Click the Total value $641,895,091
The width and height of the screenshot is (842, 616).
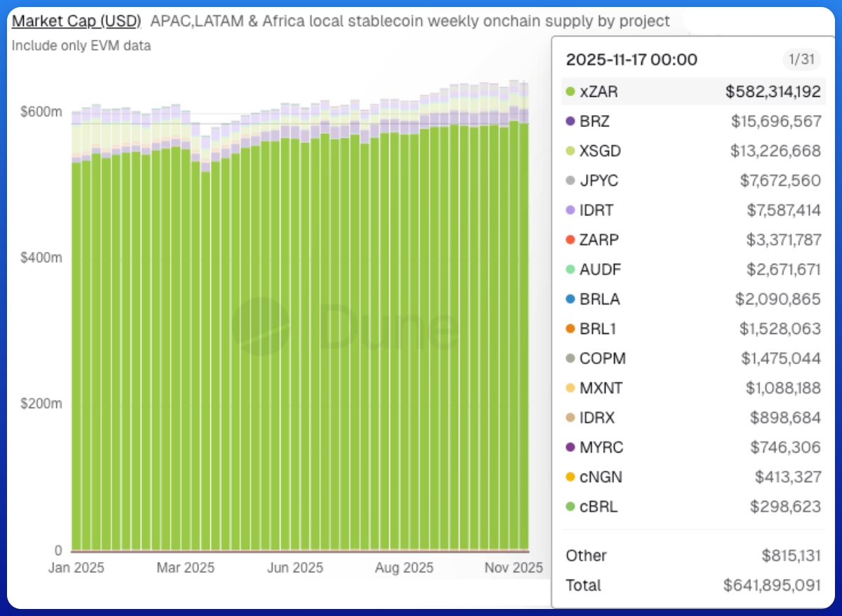[773, 585]
